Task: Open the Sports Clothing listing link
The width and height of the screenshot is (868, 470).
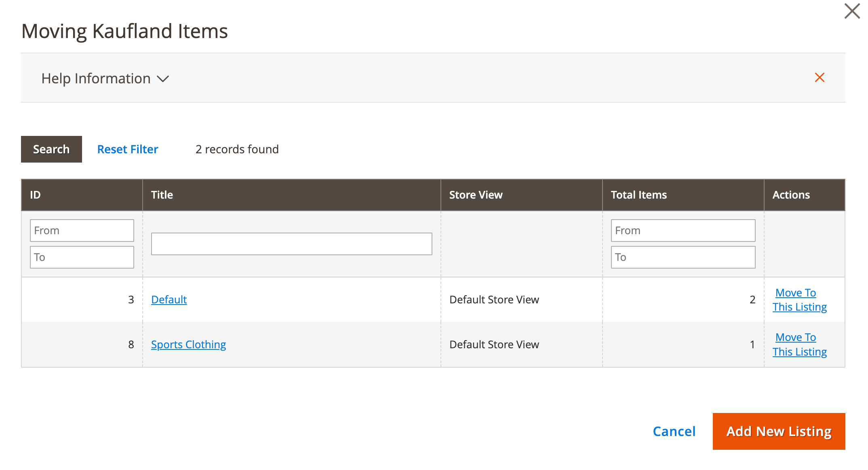Action: click(188, 345)
